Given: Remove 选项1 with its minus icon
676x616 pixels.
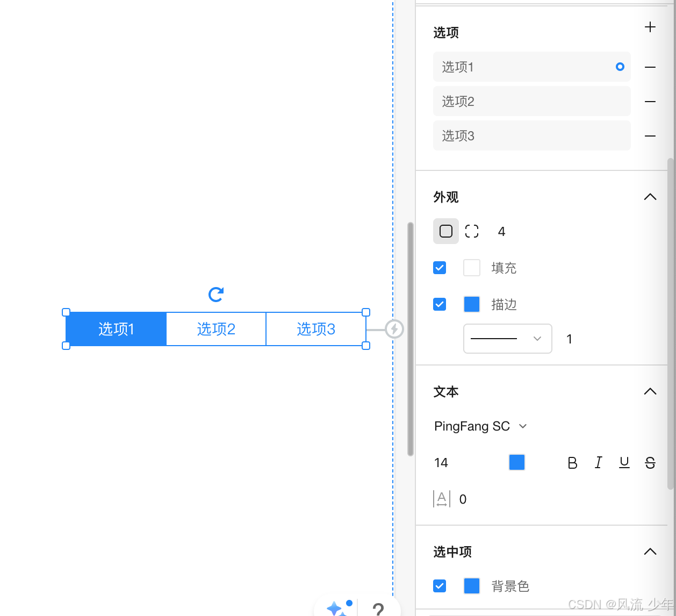Looking at the screenshot, I should pos(650,67).
